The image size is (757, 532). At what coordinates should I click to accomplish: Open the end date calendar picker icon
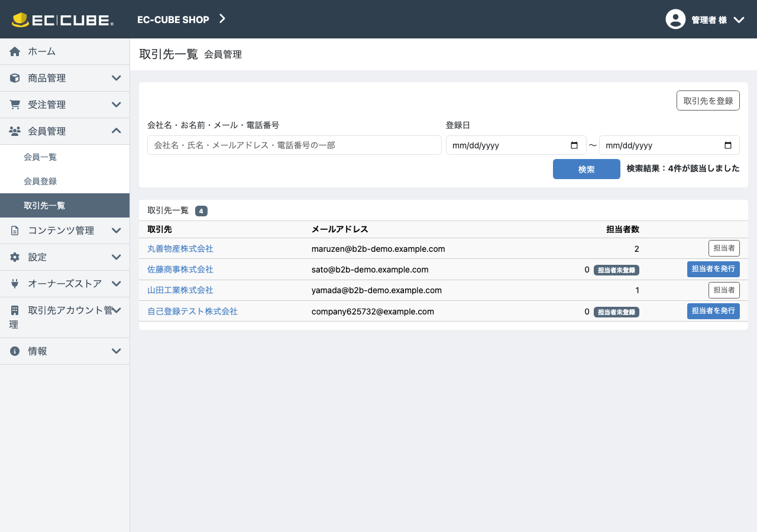point(728,145)
